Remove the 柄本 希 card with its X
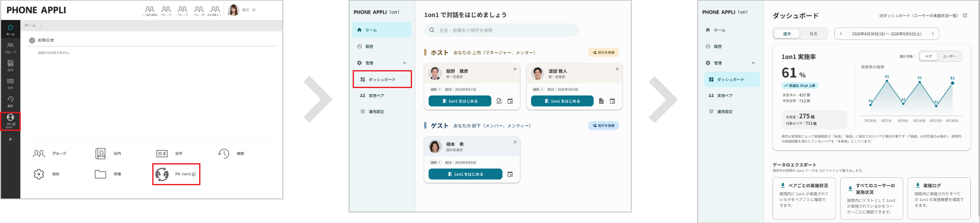This screenshot has width=980, height=223. click(x=515, y=142)
